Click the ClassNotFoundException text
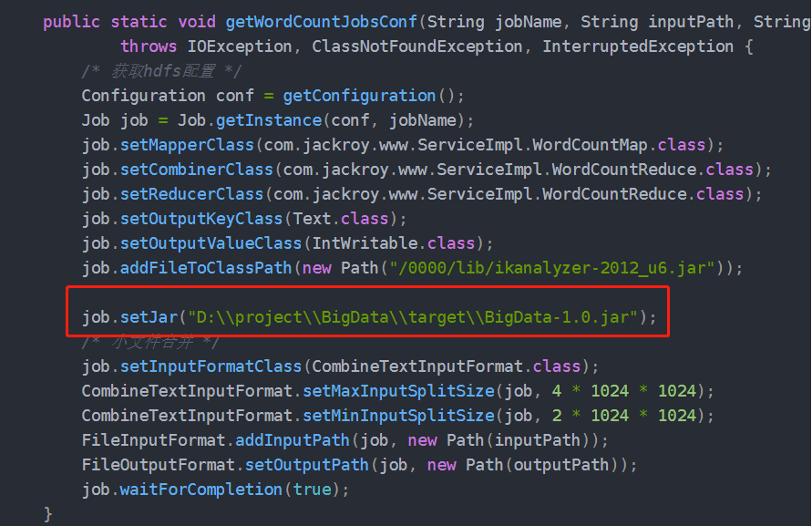Viewport: 812px width, 526px height. [x=416, y=46]
